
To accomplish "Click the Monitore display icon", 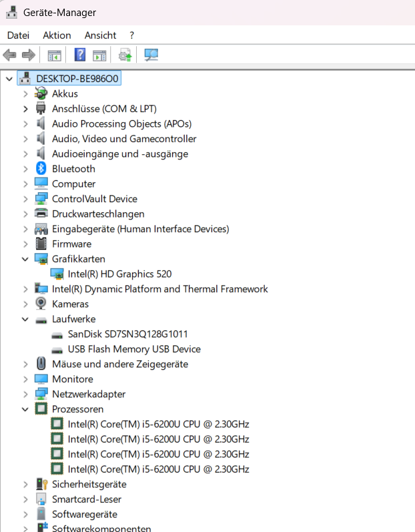I will point(41,379).
